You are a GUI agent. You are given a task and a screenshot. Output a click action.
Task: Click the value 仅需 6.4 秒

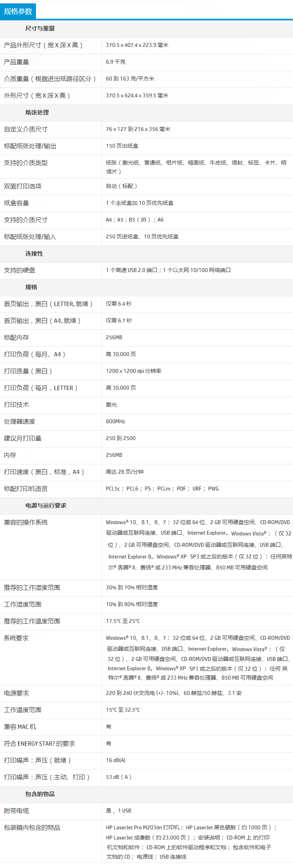pyautogui.click(x=119, y=304)
